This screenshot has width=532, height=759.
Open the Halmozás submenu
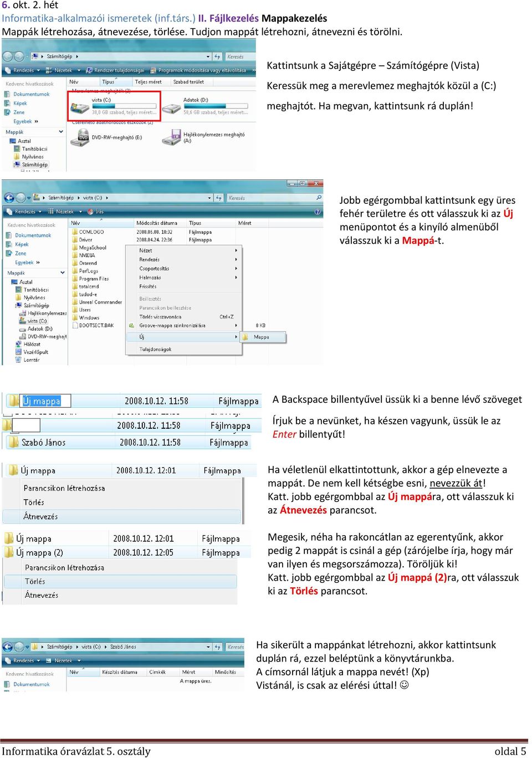[183, 278]
